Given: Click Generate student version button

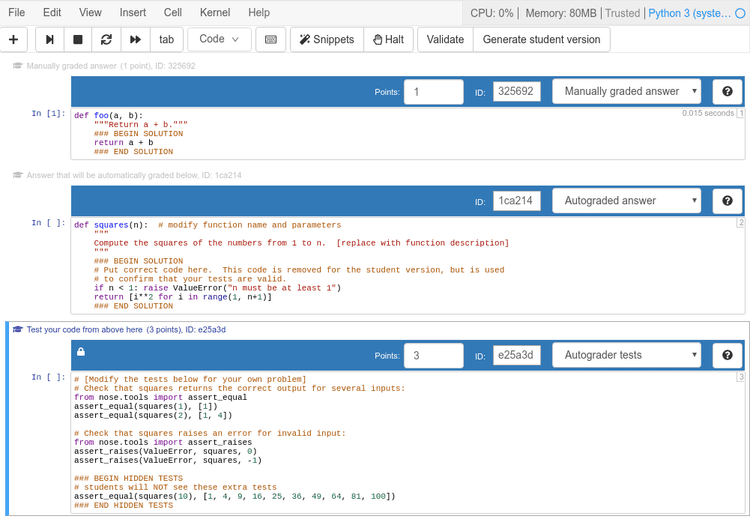Looking at the screenshot, I should point(541,40).
